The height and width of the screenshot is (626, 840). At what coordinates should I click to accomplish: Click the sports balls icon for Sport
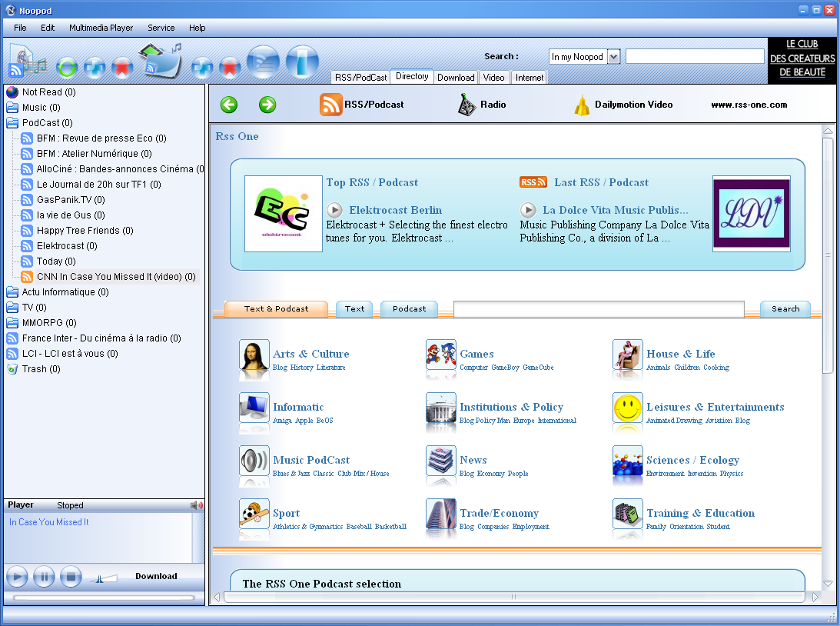pyautogui.click(x=254, y=514)
